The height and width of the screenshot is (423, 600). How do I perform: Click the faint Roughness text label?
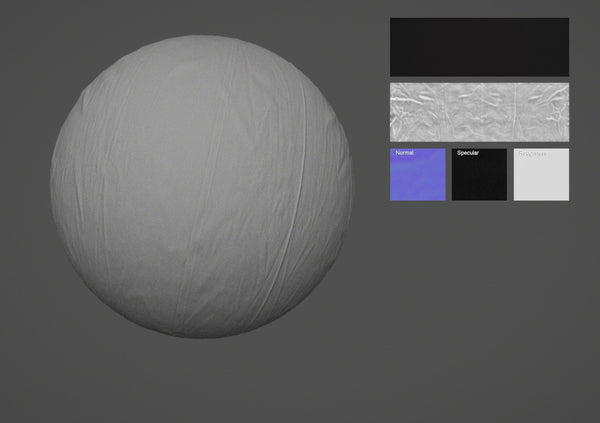click(x=532, y=154)
